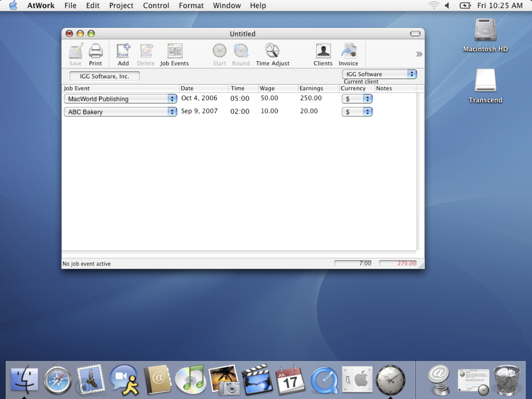Toggle toolbar visibility with pill button
Image resolution: width=532 pixels, height=399 pixels.
click(415, 34)
